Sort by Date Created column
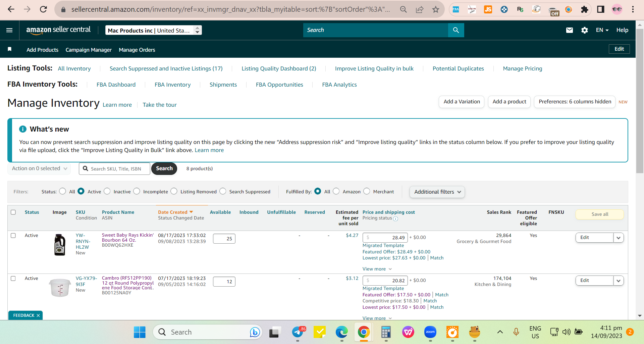The image size is (644, 344). [x=175, y=212]
